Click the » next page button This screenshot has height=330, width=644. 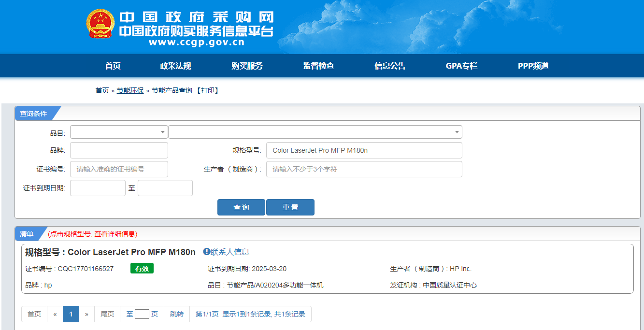[x=86, y=314]
